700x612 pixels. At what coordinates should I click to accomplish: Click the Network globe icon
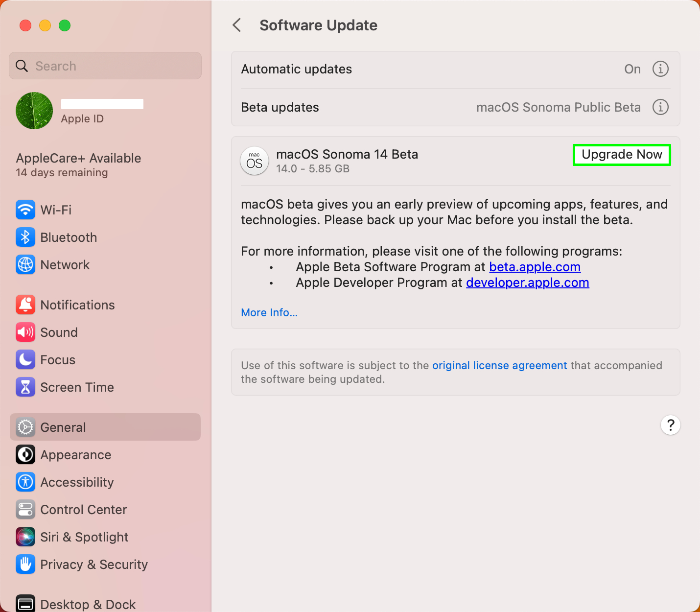(25, 265)
